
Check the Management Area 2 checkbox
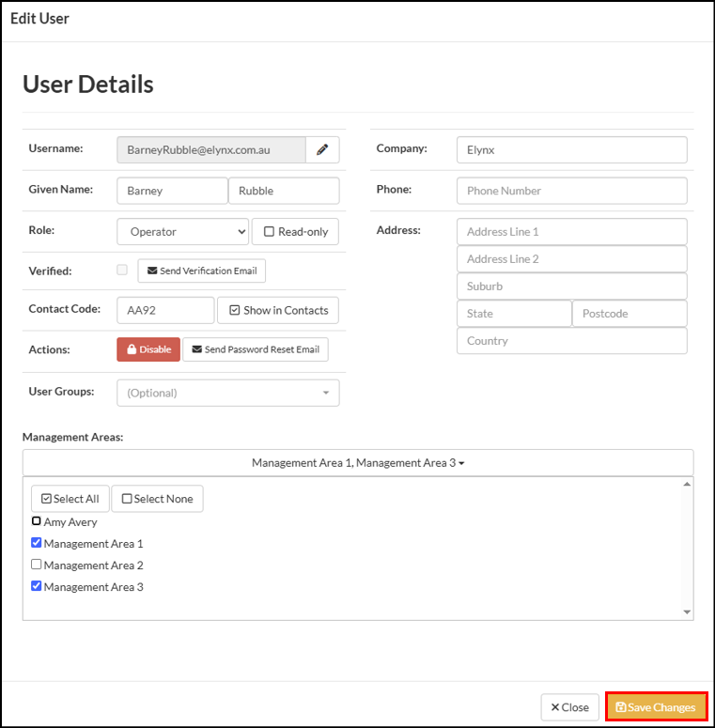tap(37, 565)
